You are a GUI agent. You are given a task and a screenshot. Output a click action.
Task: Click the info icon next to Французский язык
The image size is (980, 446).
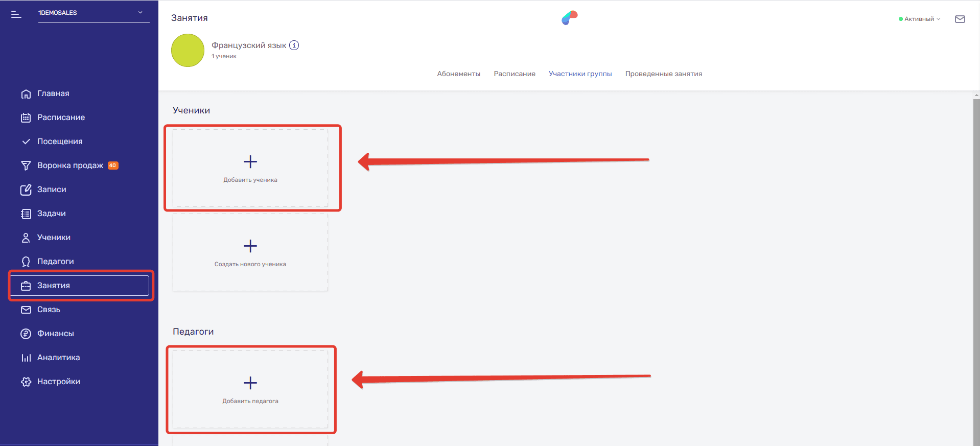[294, 45]
